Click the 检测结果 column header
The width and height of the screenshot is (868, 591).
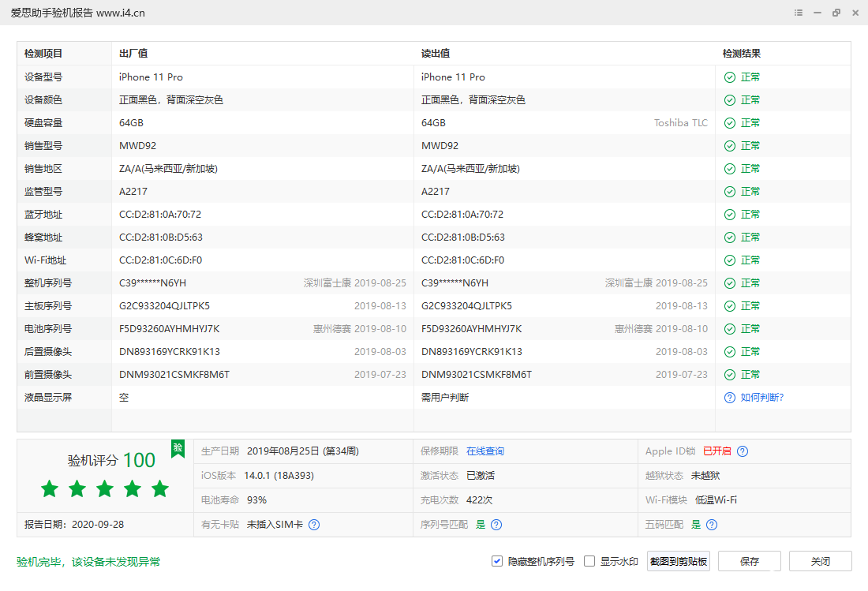(742, 54)
